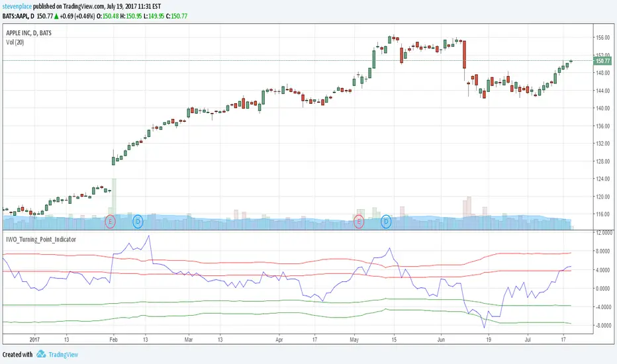This screenshot has height=364, width=617.
Task: Click the 132.00 price axis label
Action: click(603, 144)
